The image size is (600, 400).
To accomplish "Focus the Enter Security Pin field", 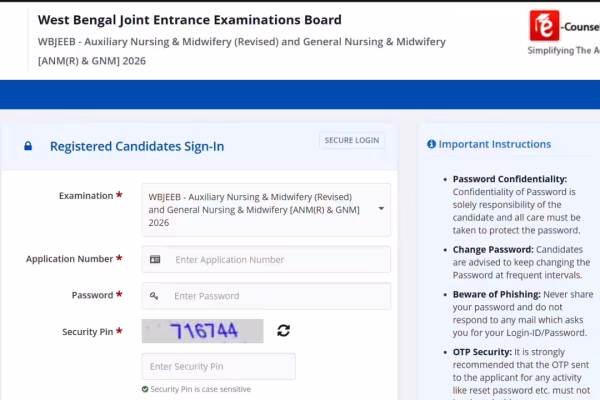I will (x=218, y=367).
